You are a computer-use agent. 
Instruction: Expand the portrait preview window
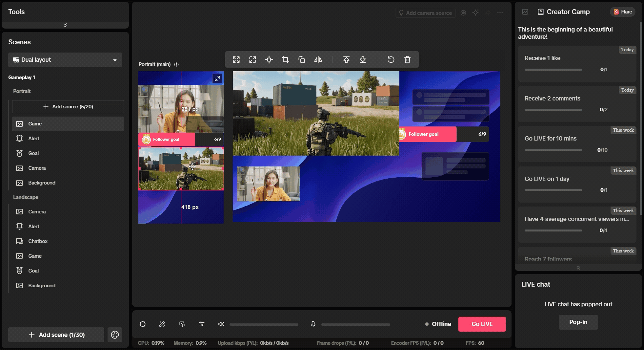pos(217,78)
